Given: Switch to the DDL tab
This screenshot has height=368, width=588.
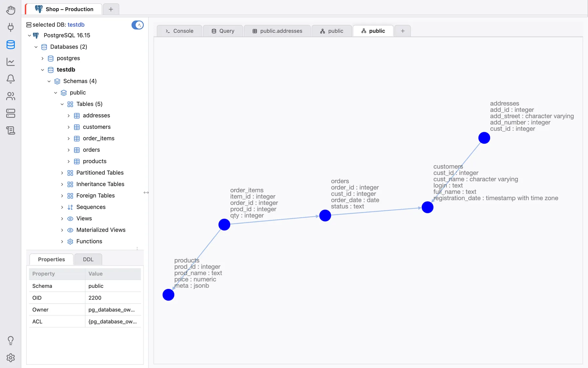Looking at the screenshot, I should click(88, 259).
